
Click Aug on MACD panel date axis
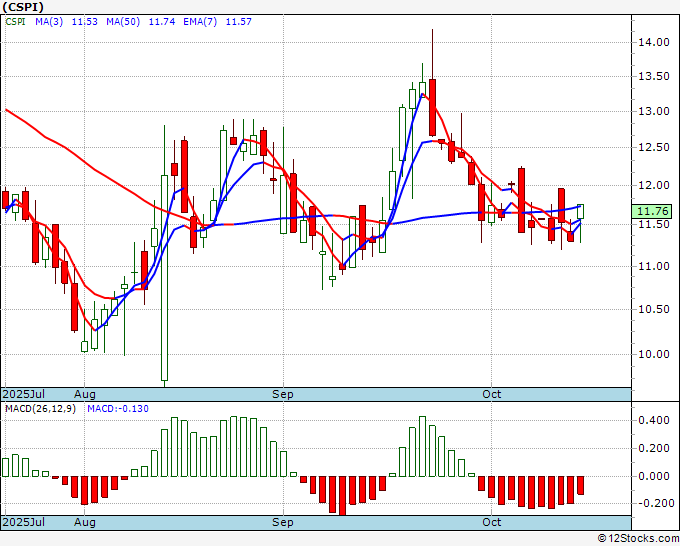click(x=85, y=522)
